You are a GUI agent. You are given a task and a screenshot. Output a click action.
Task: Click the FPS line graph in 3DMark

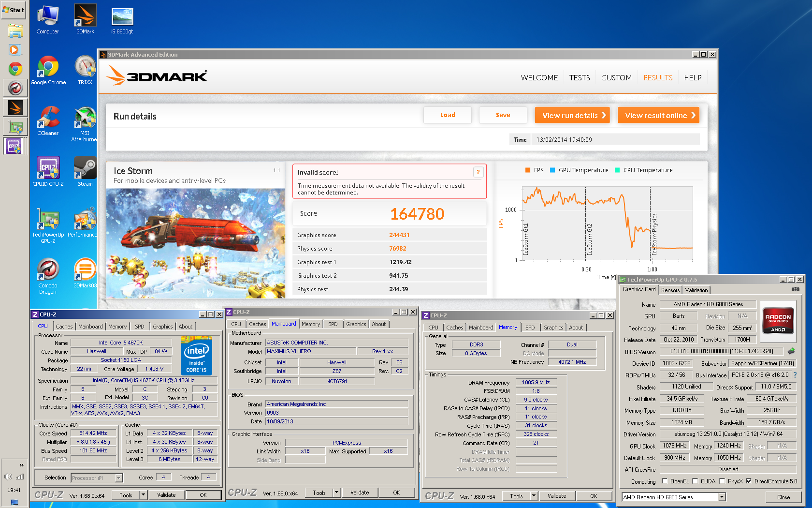pos(607,223)
